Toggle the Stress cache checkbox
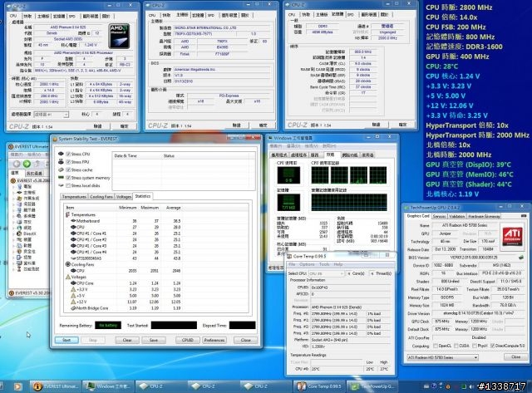Image resolution: width=532 pixels, height=393 pixels. [68, 169]
